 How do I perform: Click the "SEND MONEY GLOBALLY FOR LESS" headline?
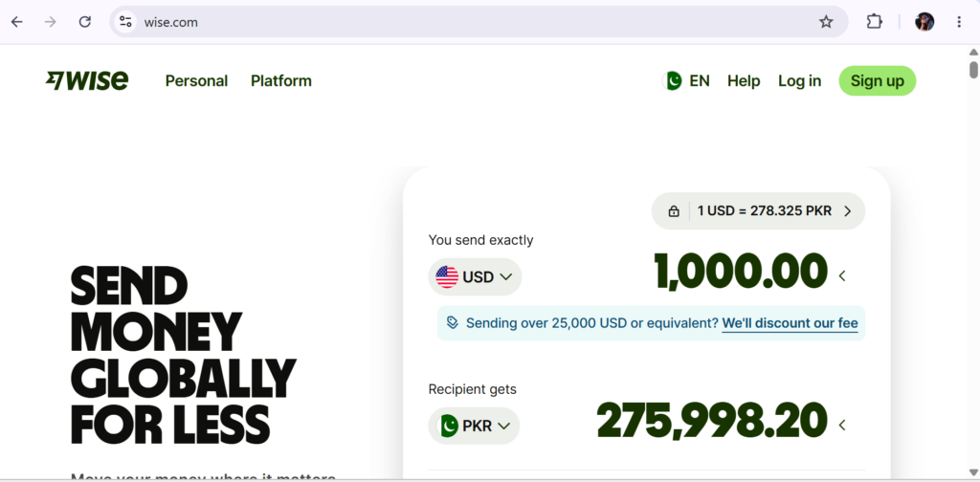[x=183, y=354]
